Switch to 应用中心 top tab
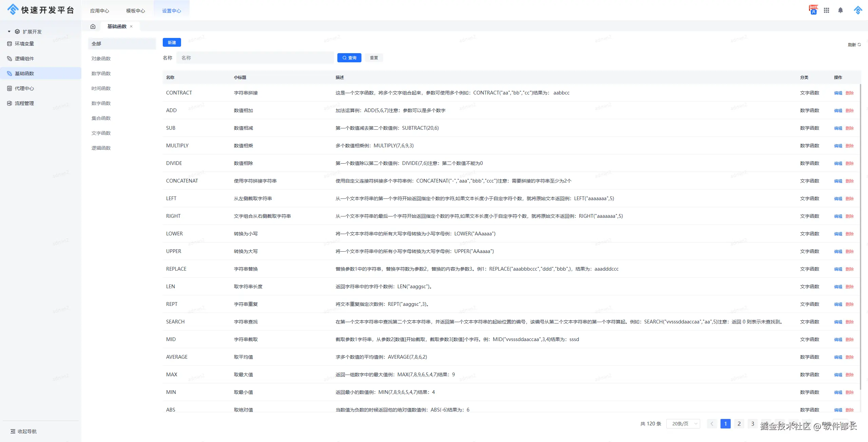 pyautogui.click(x=99, y=11)
